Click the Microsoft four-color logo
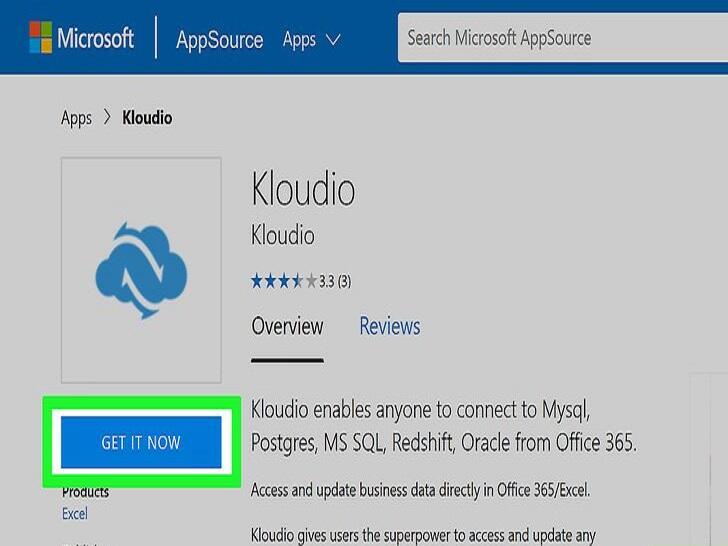 pos(40,37)
